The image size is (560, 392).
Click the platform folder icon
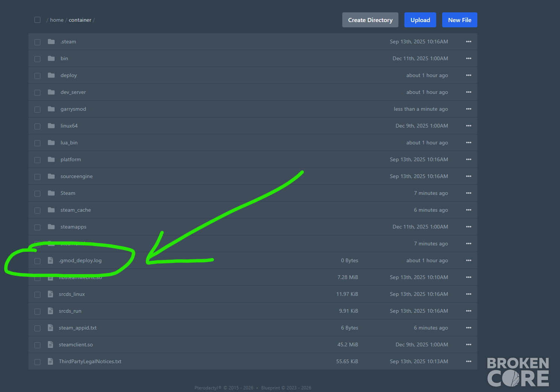(x=51, y=159)
